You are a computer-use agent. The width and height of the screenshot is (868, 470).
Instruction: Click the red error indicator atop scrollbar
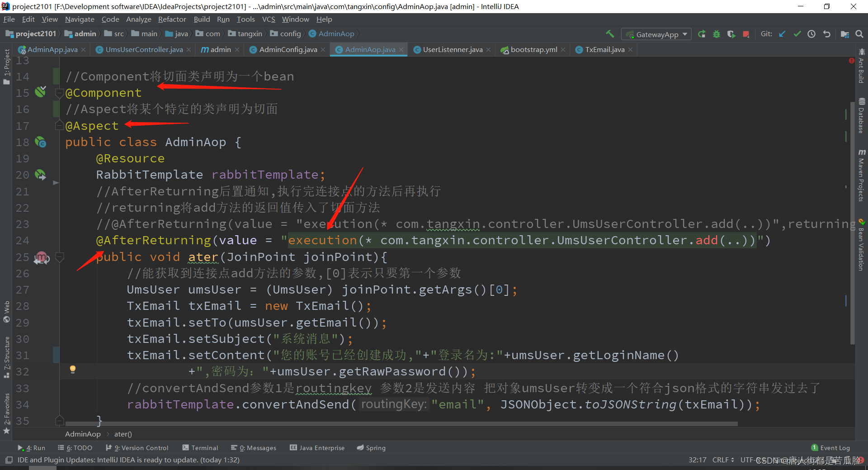(852, 60)
